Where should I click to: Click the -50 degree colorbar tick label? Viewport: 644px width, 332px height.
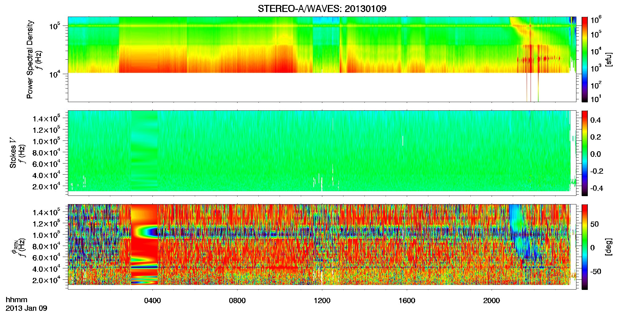coord(596,271)
